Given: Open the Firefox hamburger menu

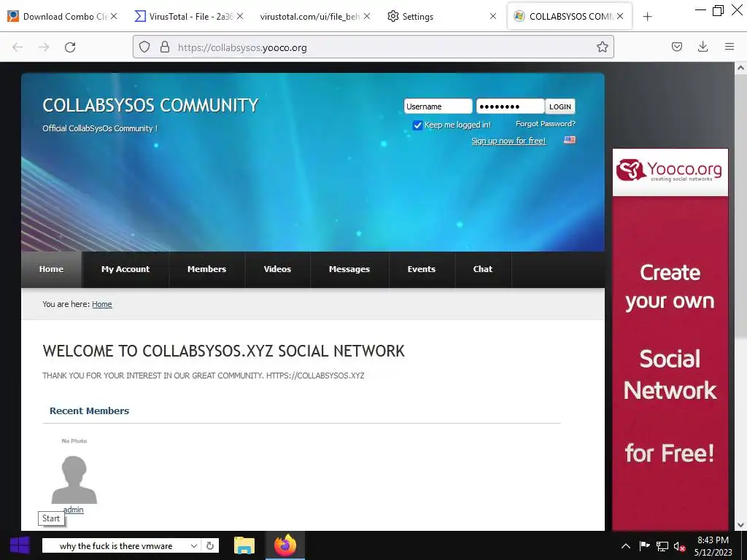Looking at the screenshot, I should tap(729, 47).
